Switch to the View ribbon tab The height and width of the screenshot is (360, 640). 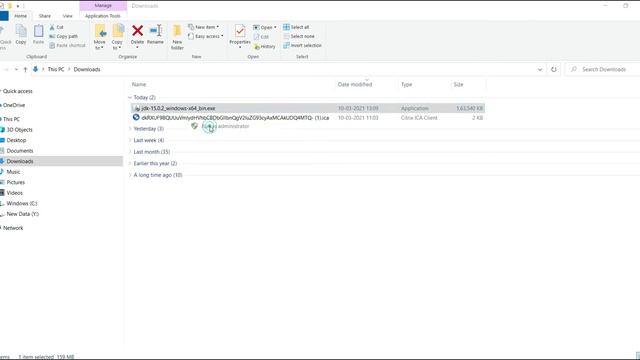(x=67, y=16)
